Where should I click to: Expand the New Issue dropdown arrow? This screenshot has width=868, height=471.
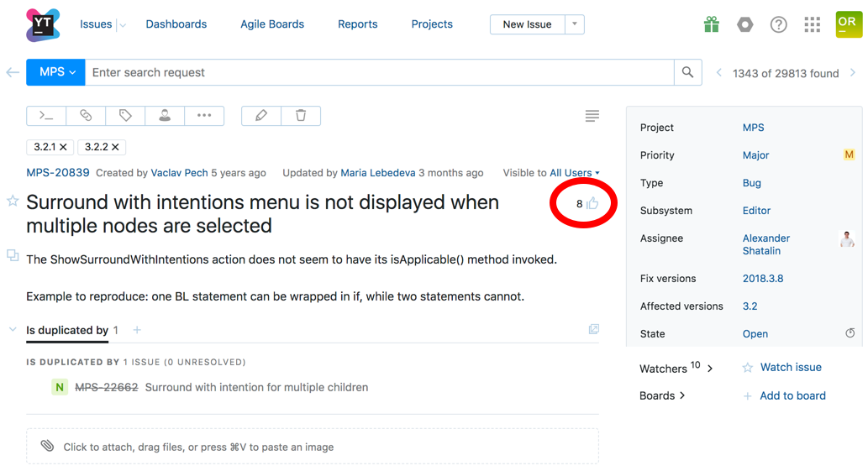coord(575,24)
